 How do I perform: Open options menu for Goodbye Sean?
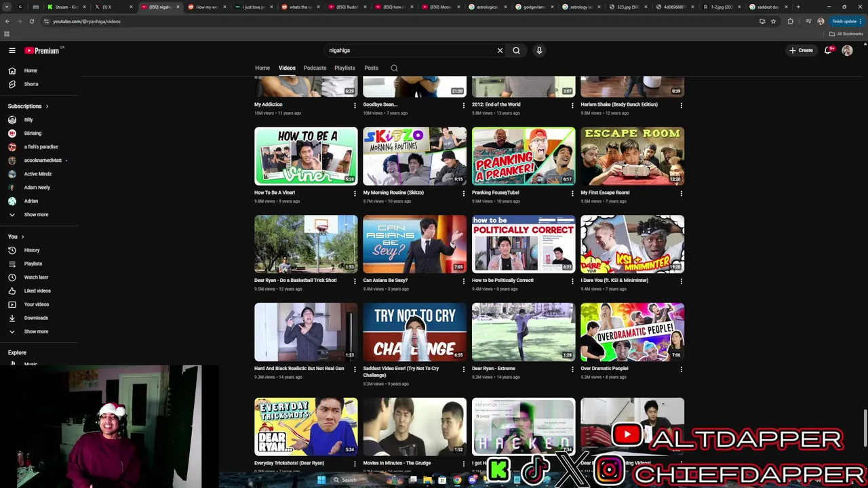click(464, 105)
